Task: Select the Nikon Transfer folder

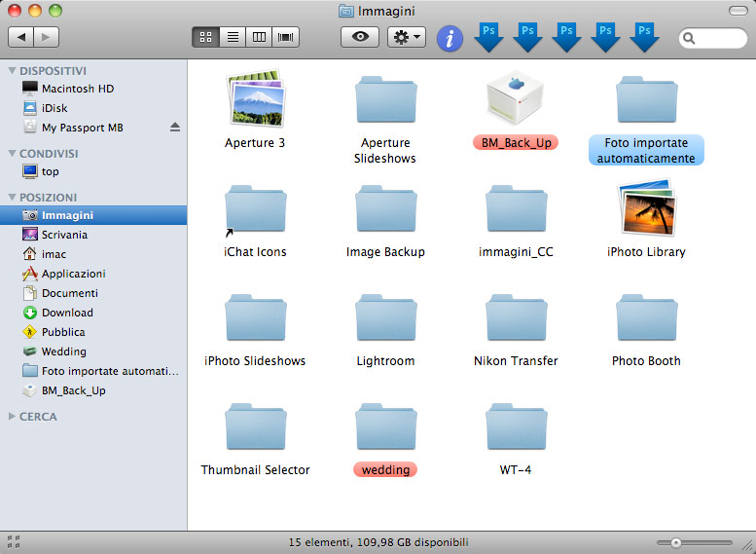Action: point(516,318)
